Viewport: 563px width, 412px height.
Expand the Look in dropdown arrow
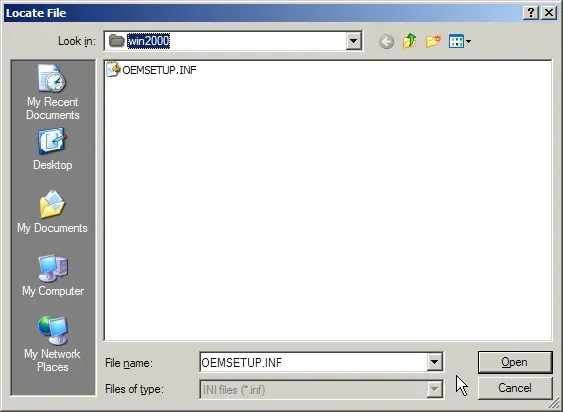[353, 41]
